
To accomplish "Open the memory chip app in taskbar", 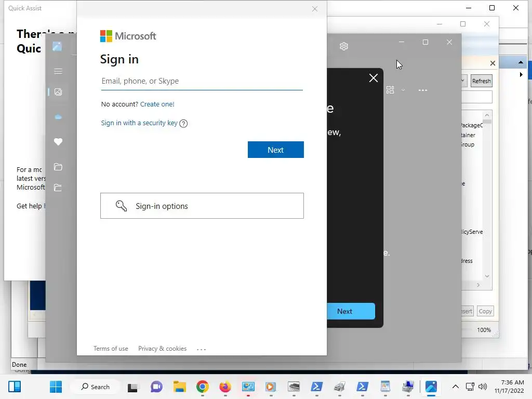I will pyautogui.click(x=294, y=387).
